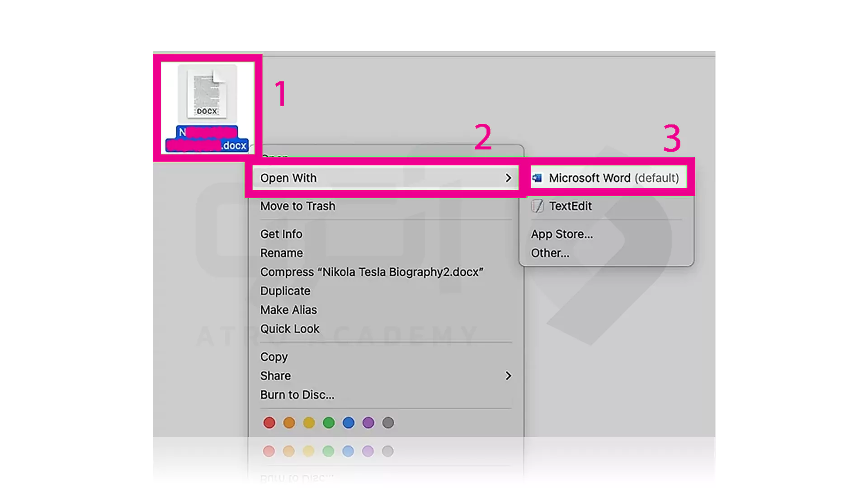868x488 pixels.
Task: Apply the purple tag color
Action: pos(368,423)
